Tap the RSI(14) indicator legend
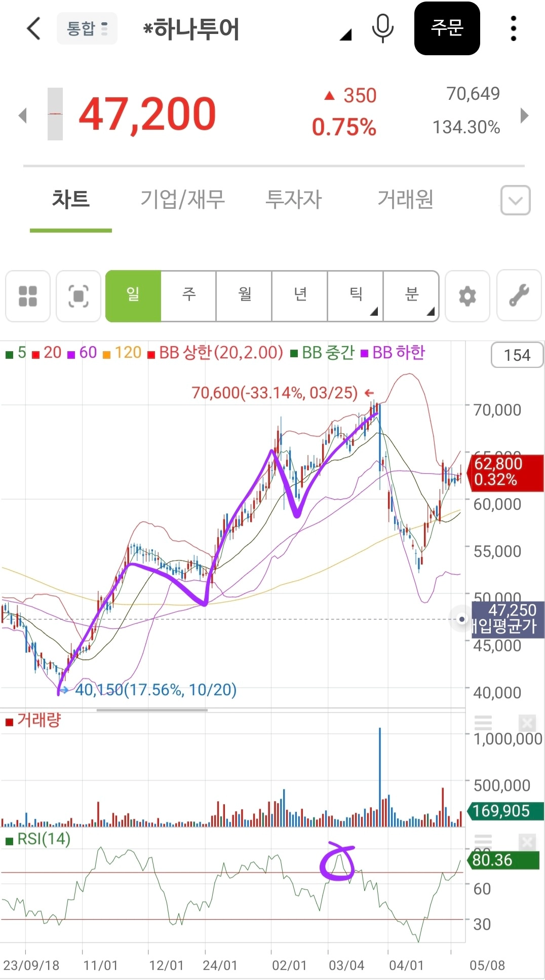This screenshot has height=980, width=545. [x=38, y=839]
